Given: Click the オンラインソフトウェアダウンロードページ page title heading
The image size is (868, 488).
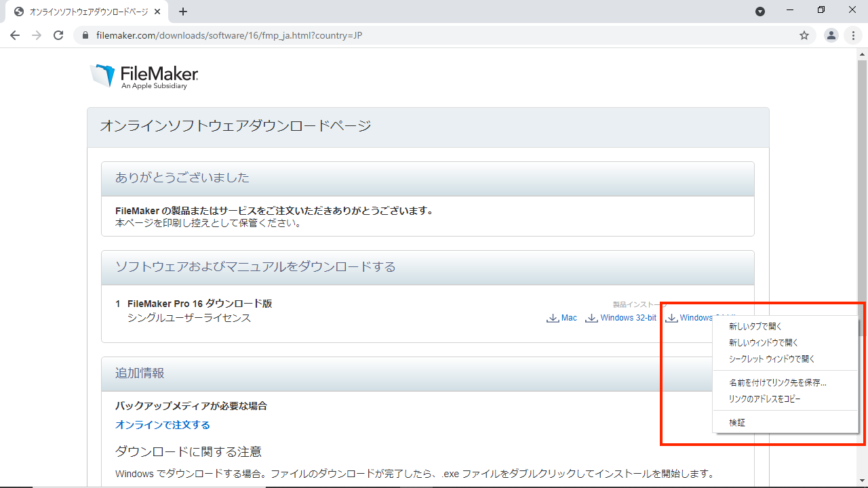Looking at the screenshot, I should (236, 126).
